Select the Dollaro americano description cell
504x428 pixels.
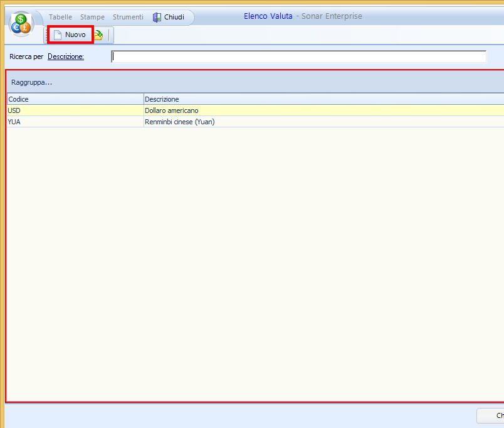click(323, 110)
